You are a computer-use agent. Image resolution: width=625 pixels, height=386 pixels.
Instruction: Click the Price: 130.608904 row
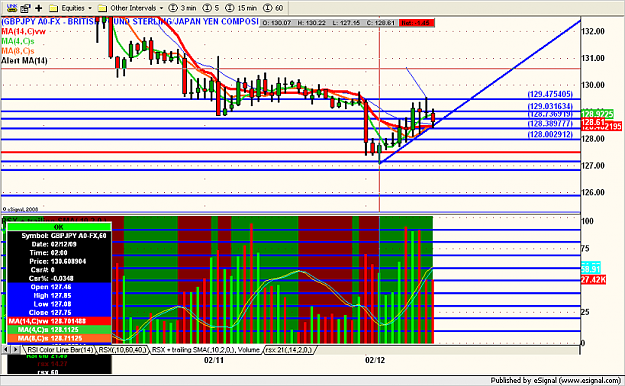pyautogui.click(x=59, y=261)
